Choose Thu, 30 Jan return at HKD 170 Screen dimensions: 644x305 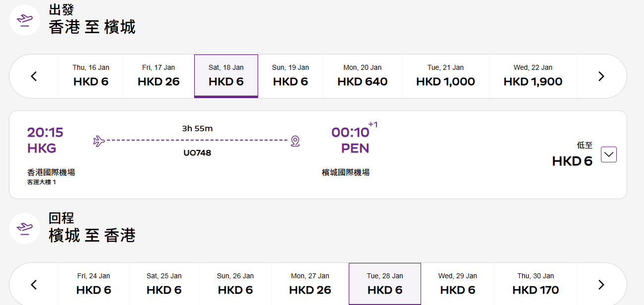point(536,284)
